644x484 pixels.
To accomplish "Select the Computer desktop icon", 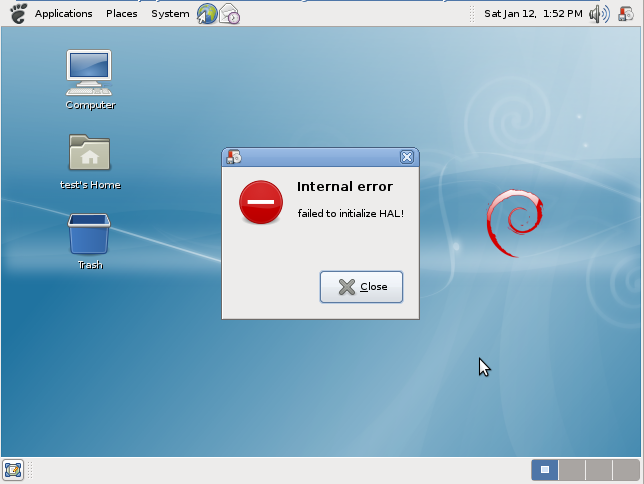I will tap(90, 80).
